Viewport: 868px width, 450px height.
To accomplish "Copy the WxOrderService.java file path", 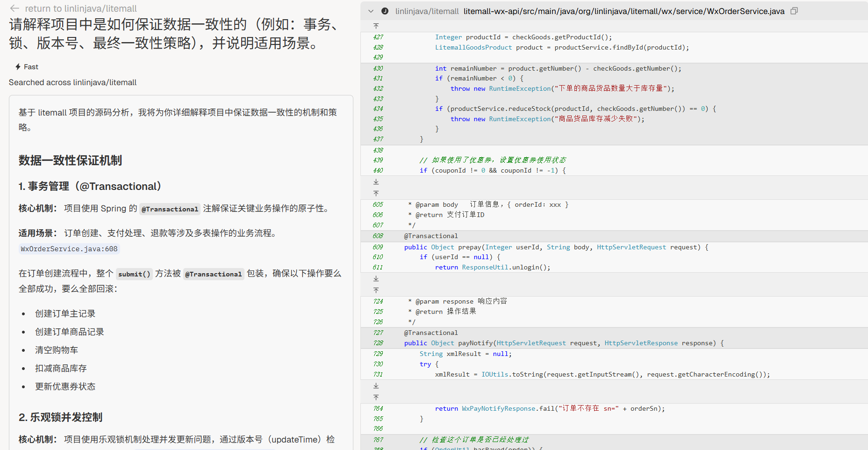I will (794, 11).
